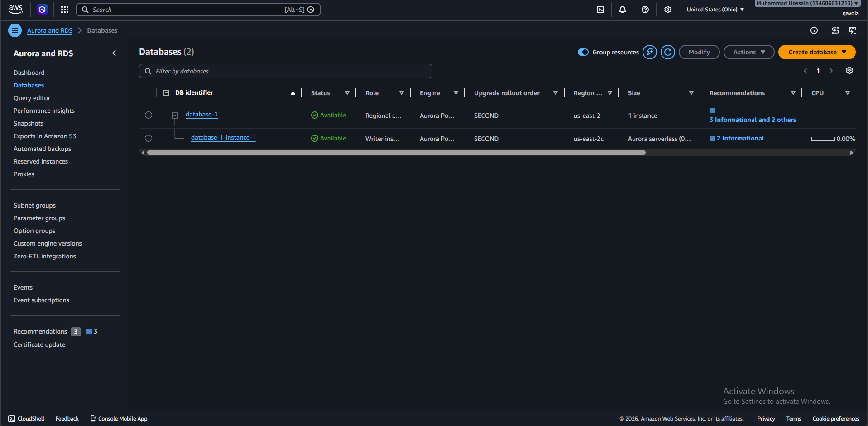
Task: Sort by the Size column arrow
Action: click(x=691, y=93)
